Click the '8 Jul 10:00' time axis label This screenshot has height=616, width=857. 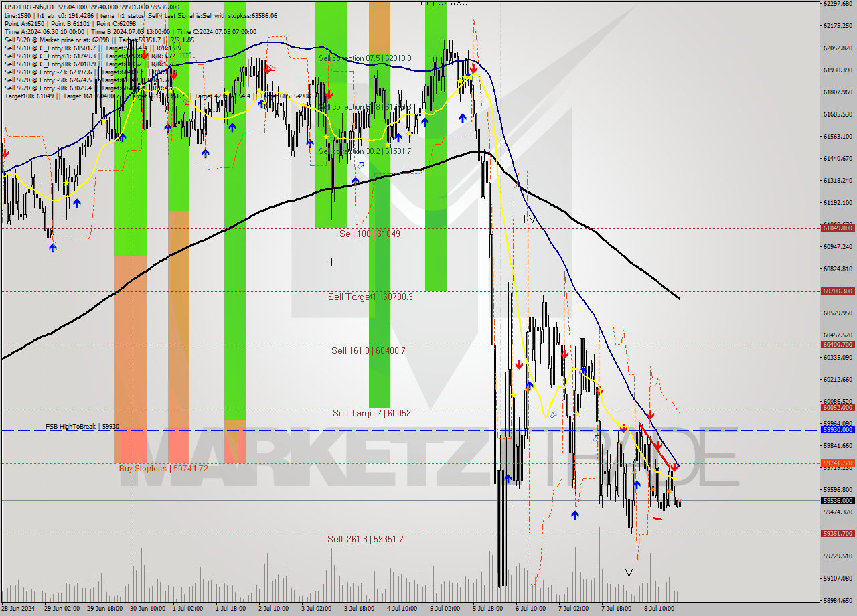659,609
